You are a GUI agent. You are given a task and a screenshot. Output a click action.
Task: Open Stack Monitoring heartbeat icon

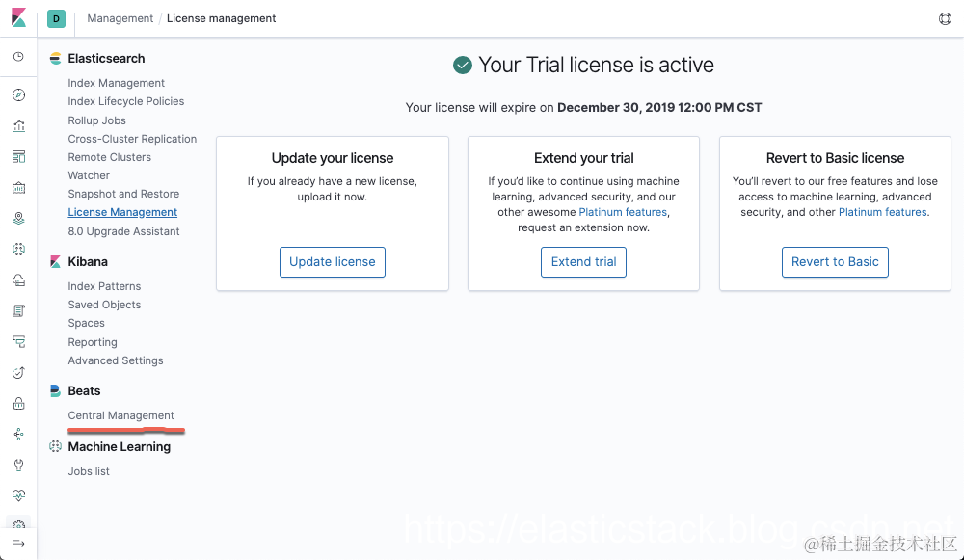point(19,495)
